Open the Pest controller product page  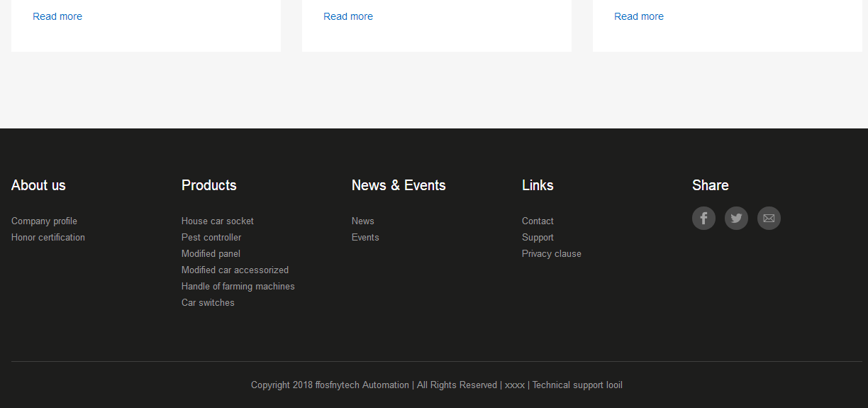211,238
